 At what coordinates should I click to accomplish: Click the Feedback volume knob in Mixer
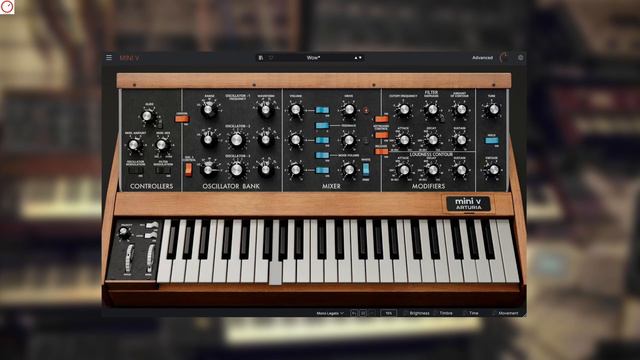tap(349, 140)
